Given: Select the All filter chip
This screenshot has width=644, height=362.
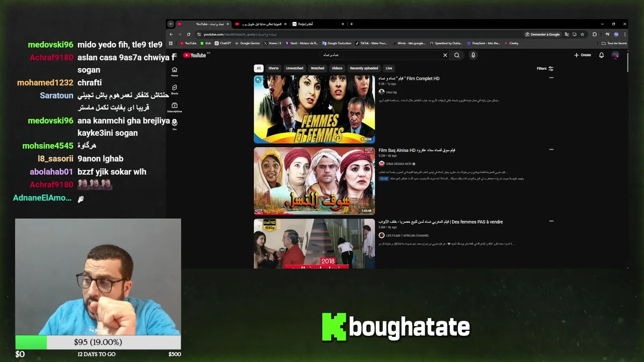Looking at the screenshot, I should pos(259,68).
